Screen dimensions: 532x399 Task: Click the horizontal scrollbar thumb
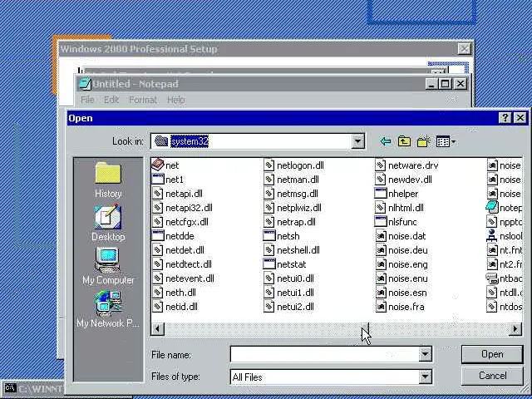pyautogui.click(x=365, y=329)
